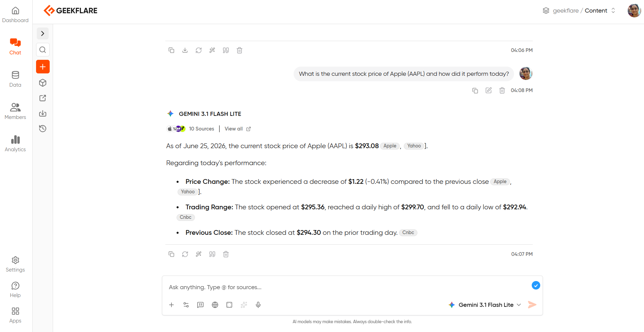Start voice input with the microphone icon

(258, 305)
